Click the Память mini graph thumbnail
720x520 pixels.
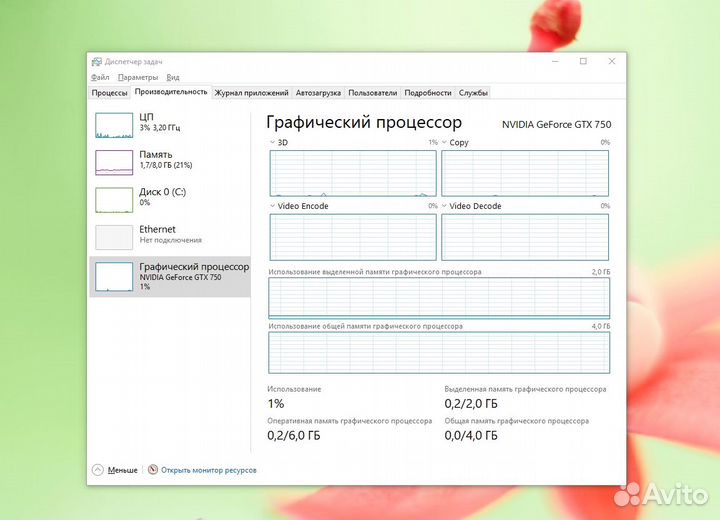[x=114, y=163]
